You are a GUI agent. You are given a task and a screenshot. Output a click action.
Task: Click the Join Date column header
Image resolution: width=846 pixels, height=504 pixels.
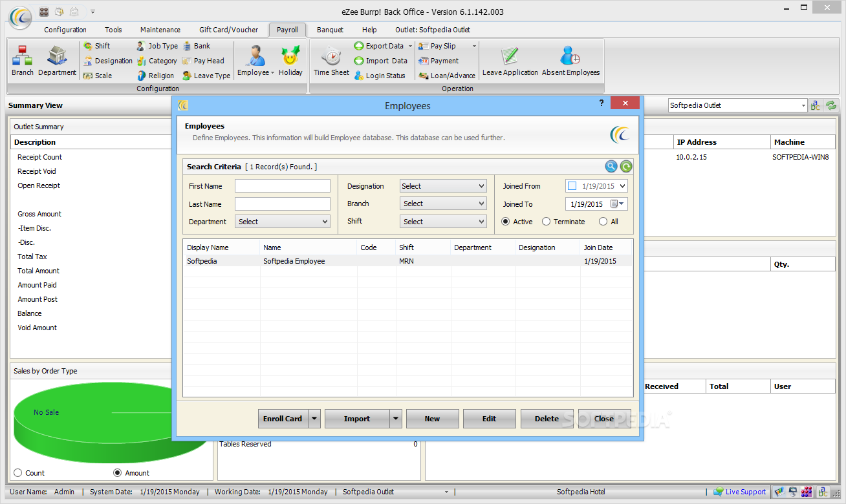coord(606,247)
